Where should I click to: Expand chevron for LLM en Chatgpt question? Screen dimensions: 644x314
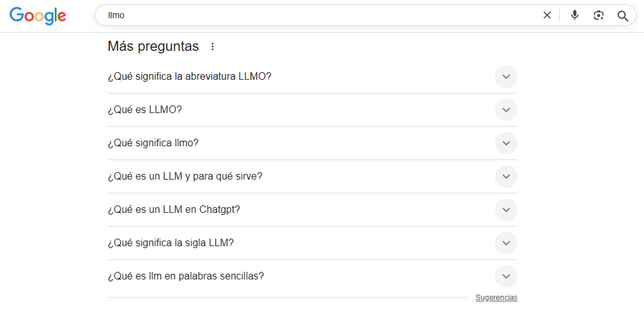pyautogui.click(x=506, y=210)
